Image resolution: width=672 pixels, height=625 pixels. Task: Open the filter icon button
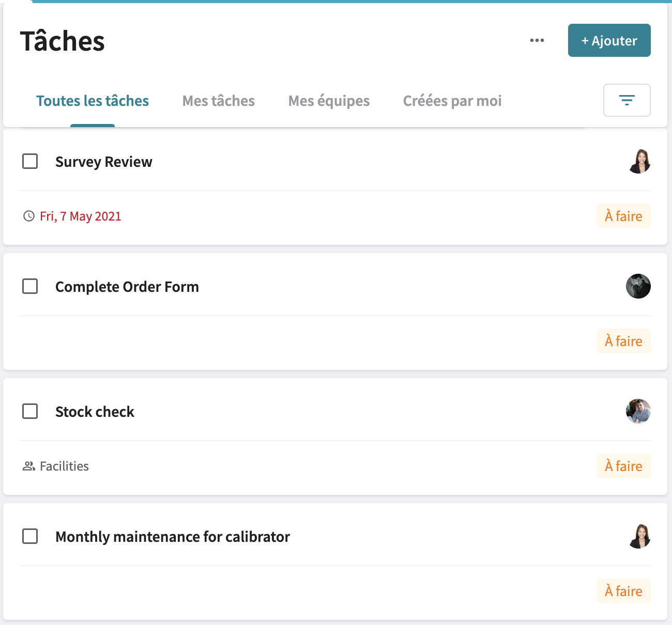[627, 100]
